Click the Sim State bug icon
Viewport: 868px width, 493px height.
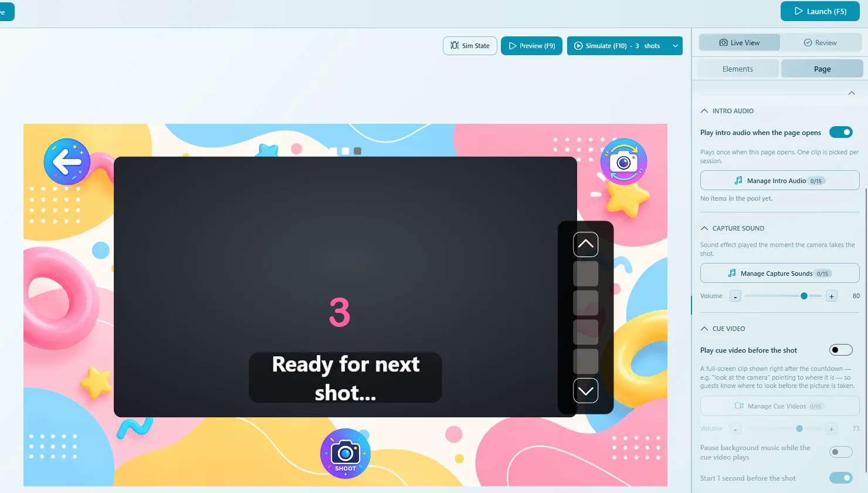(x=455, y=45)
